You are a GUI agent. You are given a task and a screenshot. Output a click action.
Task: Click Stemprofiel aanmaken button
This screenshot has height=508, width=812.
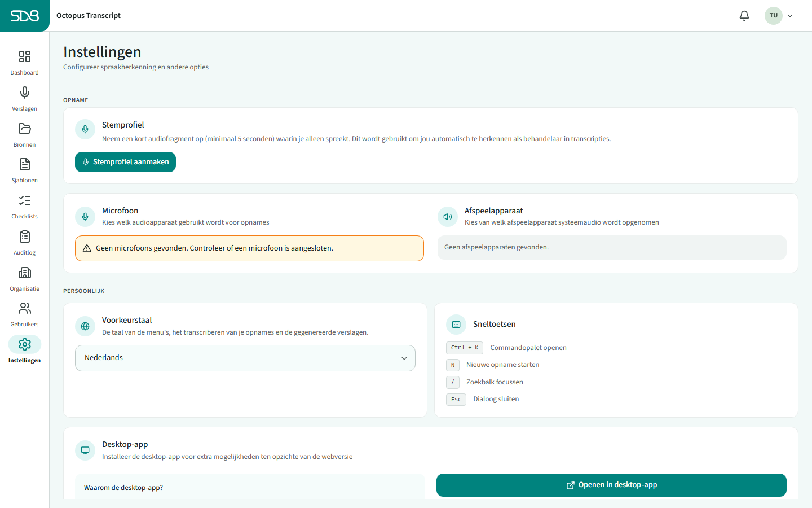point(125,162)
